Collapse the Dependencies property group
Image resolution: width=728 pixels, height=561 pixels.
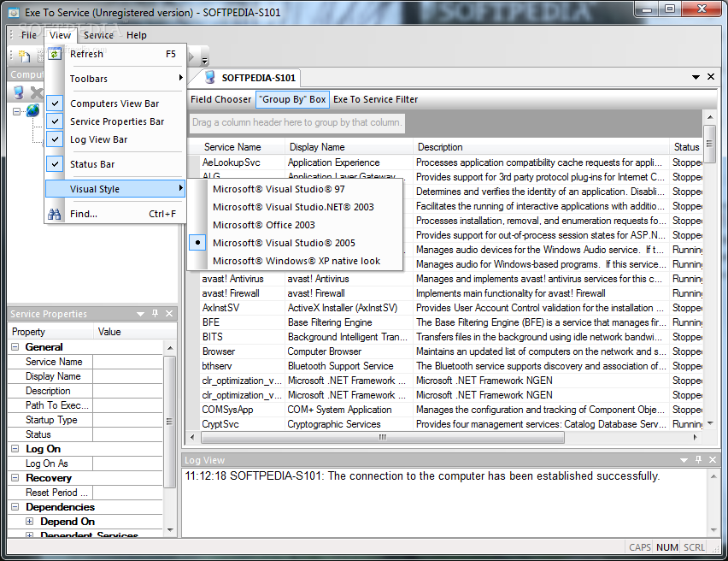point(15,506)
